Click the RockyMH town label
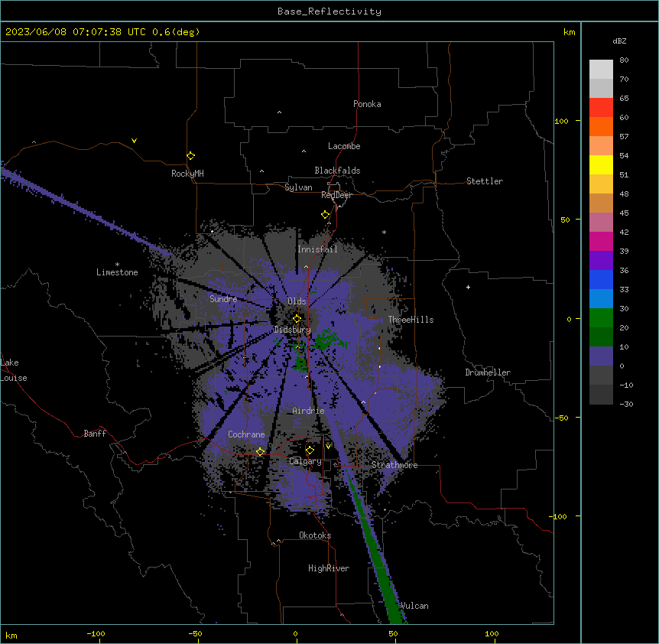Image resolution: width=659 pixels, height=644 pixels. [187, 174]
